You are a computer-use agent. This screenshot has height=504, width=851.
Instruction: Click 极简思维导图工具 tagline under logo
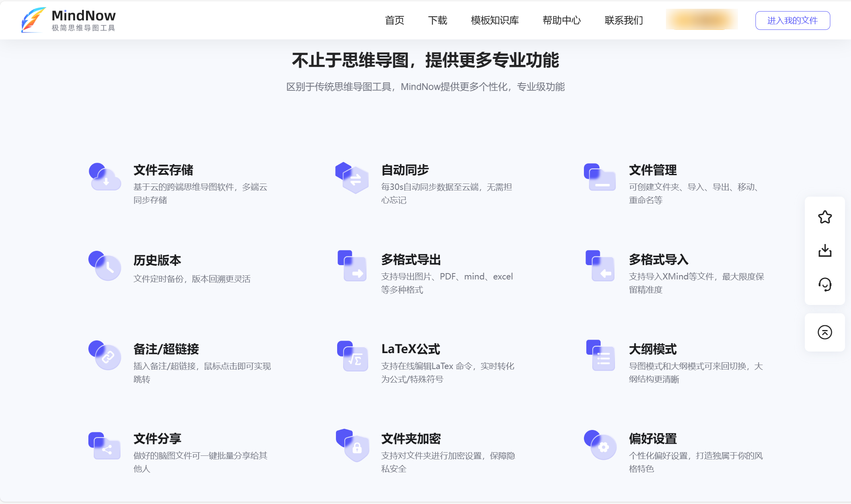pyautogui.click(x=84, y=28)
